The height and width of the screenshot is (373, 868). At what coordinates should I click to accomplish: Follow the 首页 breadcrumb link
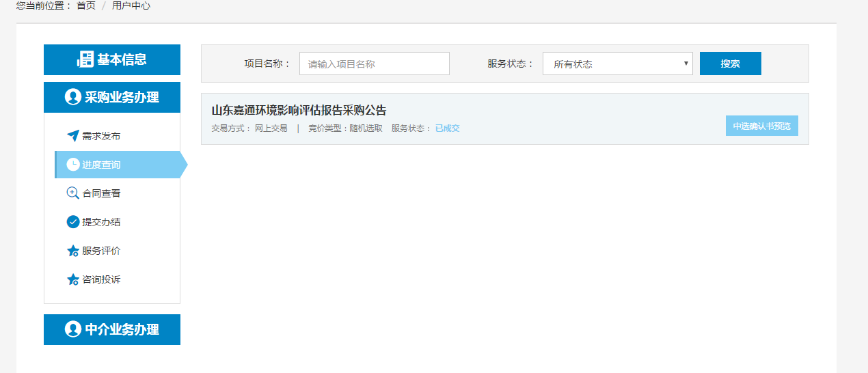(86, 5)
